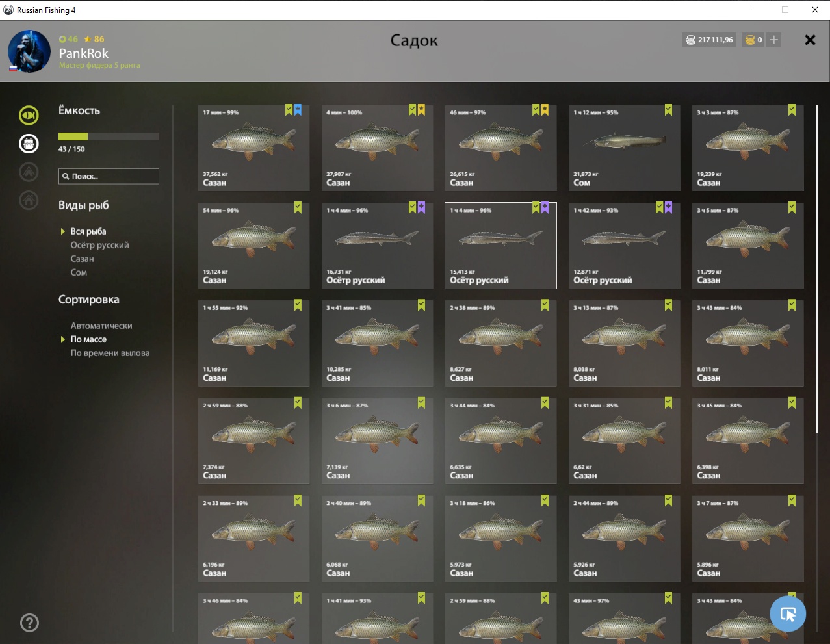Image resolution: width=830 pixels, height=644 pixels.
Task: Click the purple badge on 15,413 кг Осётр
Action: click(x=545, y=208)
